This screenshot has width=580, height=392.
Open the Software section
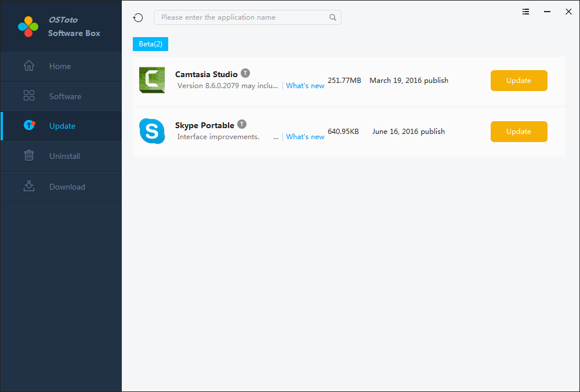coord(61,96)
